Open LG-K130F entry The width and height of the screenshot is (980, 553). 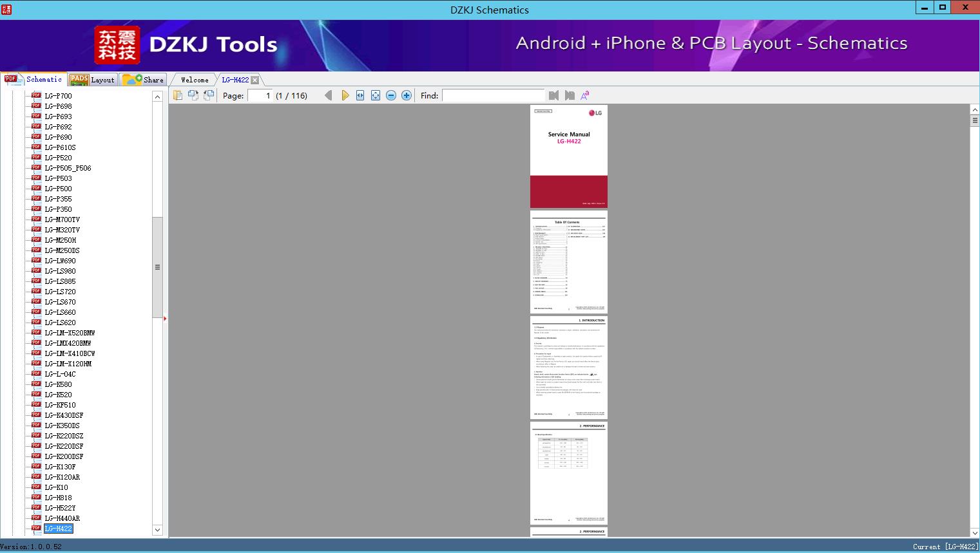coord(61,467)
